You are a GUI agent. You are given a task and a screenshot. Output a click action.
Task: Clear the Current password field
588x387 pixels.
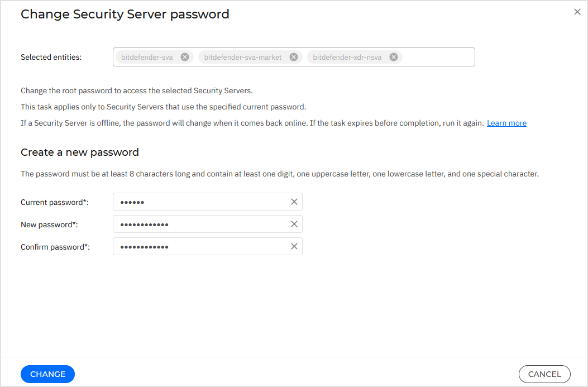click(x=294, y=202)
